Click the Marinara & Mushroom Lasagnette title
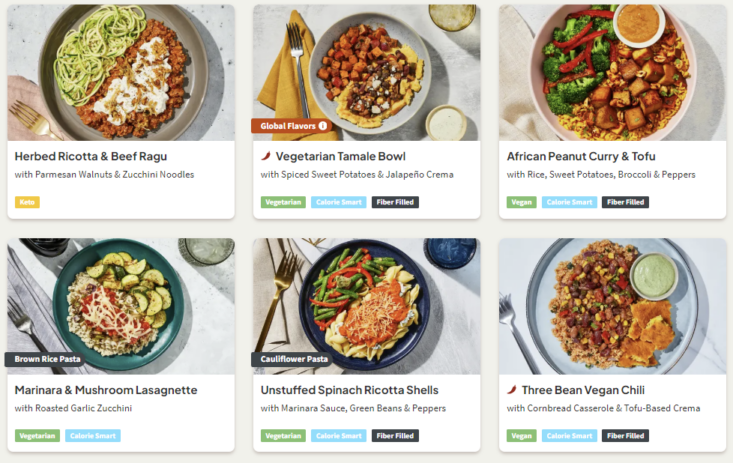 coord(106,390)
